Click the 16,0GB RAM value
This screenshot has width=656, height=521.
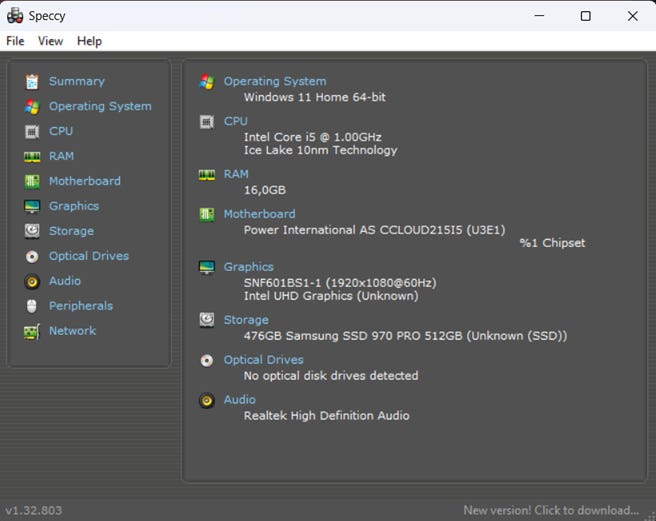coord(264,190)
